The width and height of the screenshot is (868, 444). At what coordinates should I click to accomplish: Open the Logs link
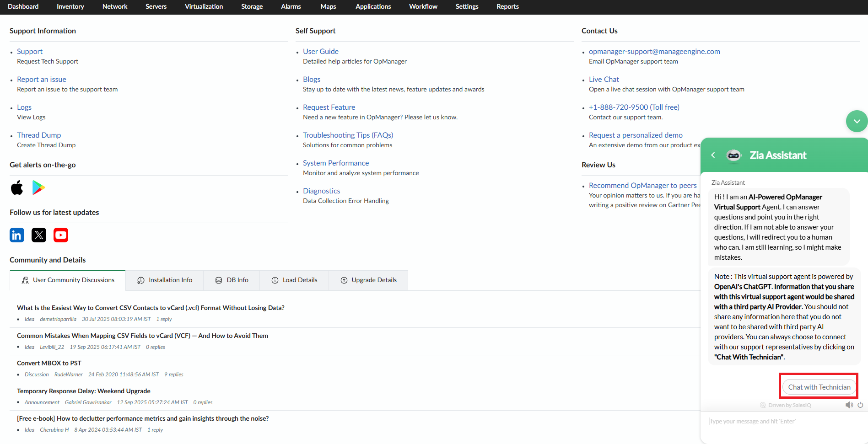pyautogui.click(x=24, y=107)
